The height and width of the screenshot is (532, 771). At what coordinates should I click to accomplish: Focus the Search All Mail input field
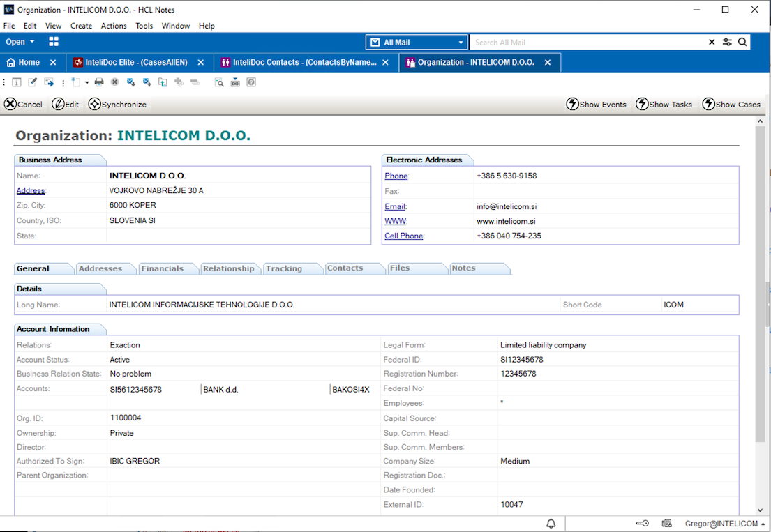[587, 43]
